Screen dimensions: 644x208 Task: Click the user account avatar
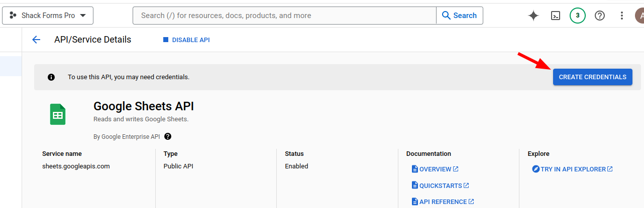[x=639, y=16]
